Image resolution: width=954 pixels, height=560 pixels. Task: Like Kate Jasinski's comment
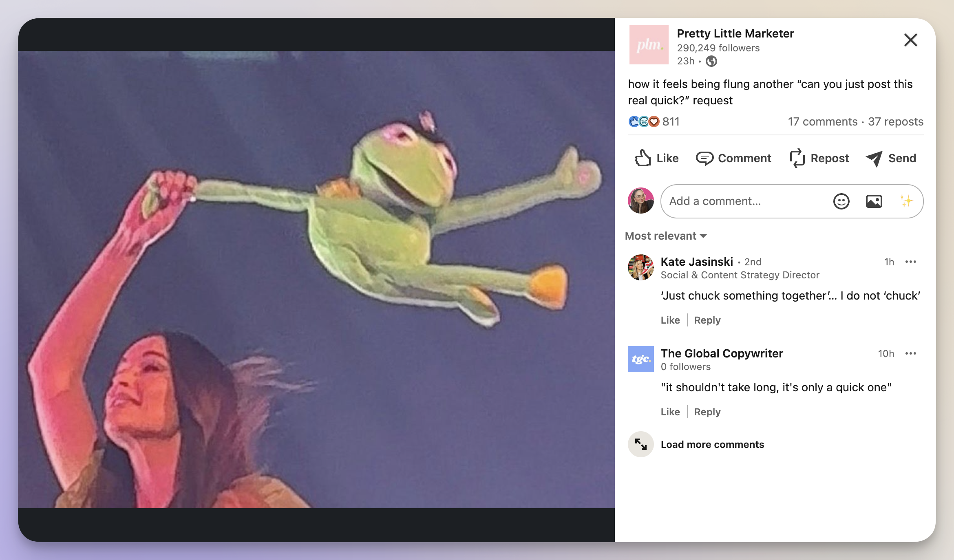[x=670, y=320]
